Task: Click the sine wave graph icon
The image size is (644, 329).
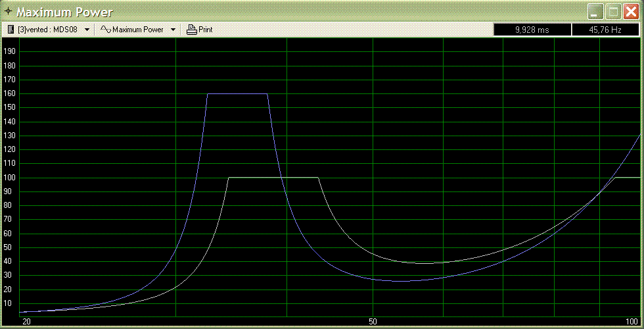Action: click(x=106, y=30)
